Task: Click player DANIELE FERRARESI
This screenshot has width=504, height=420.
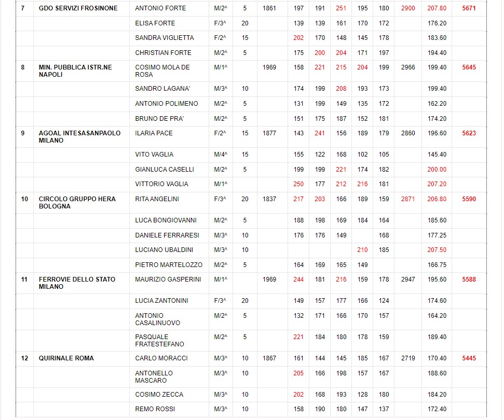Action: pyautogui.click(x=167, y=235)
